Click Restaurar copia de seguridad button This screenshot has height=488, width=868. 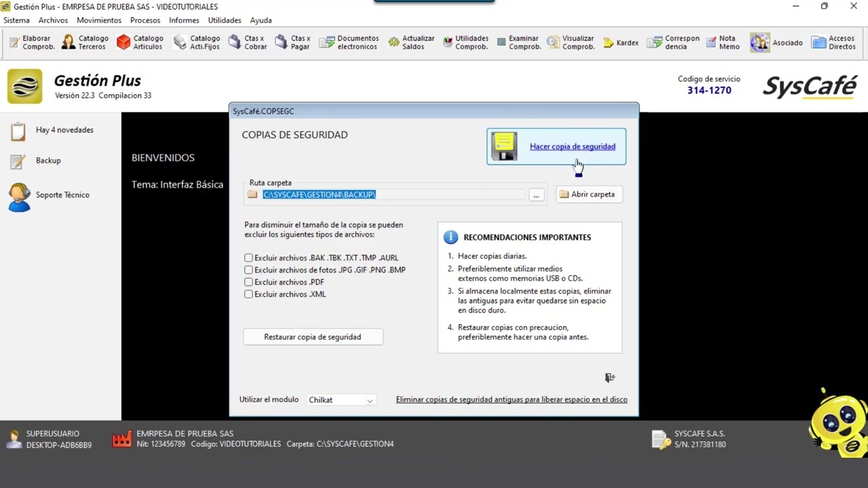click(313, 337)
